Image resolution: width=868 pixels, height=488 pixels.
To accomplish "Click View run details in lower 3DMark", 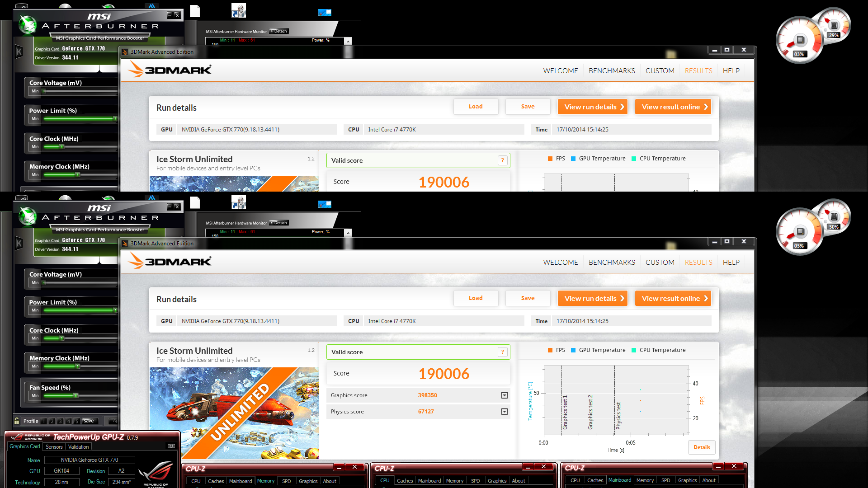I will pos(593,298).
